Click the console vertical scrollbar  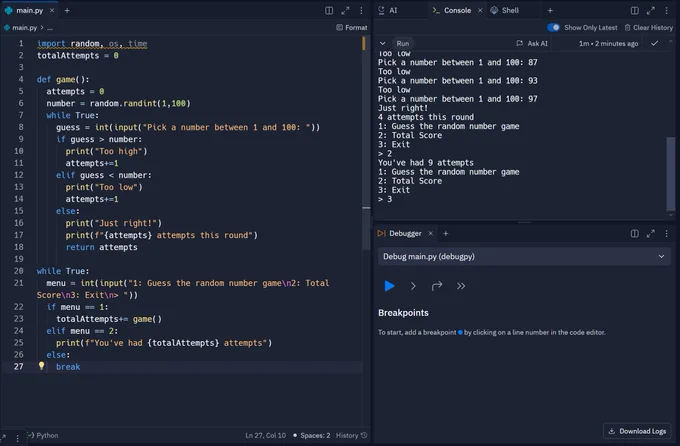[x=670, y=173]
